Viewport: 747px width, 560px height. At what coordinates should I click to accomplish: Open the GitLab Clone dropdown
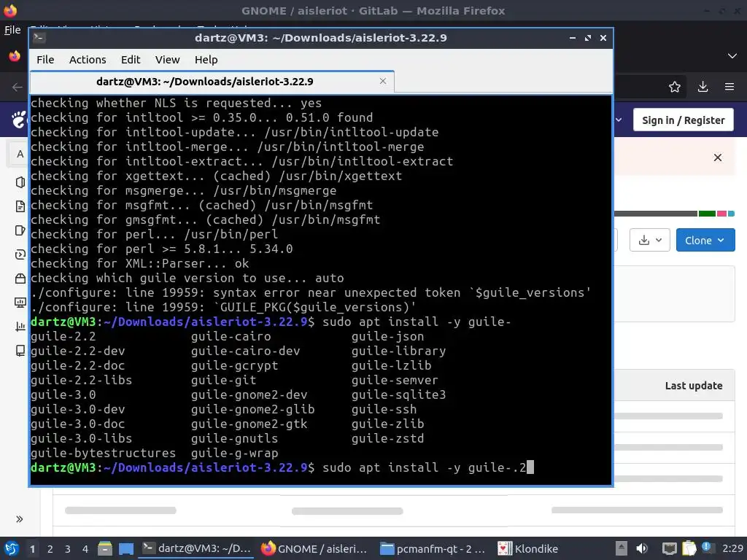tap(705, 241)
